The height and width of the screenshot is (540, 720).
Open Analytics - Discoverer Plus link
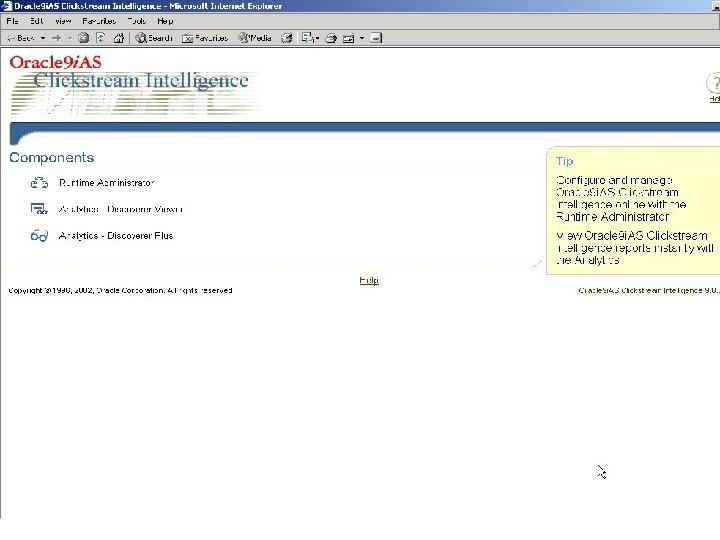[x=116, y=236]
